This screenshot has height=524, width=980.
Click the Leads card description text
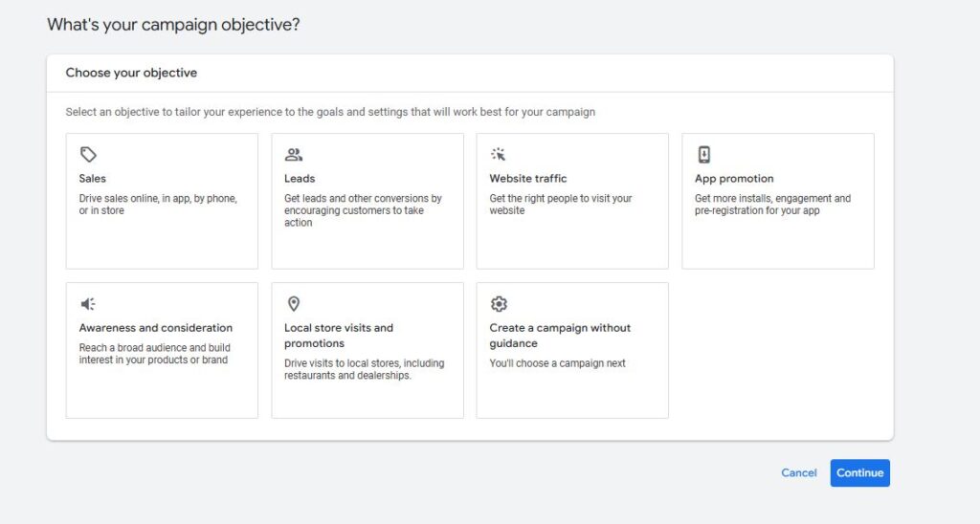point(363,210)
